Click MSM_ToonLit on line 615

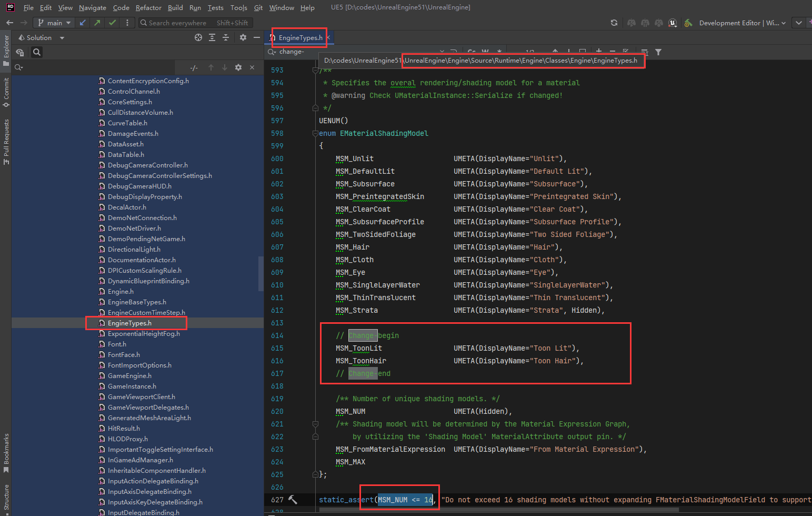pos(359,348)
